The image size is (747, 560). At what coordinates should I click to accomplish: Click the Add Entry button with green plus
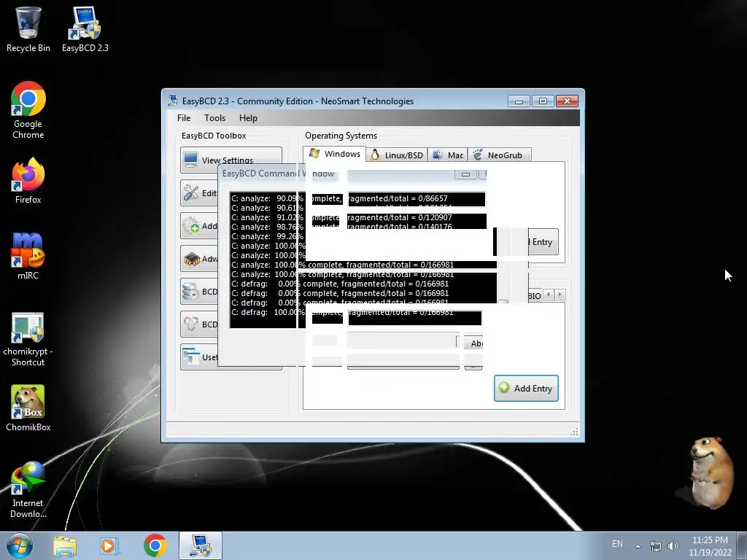coord(526,388)
